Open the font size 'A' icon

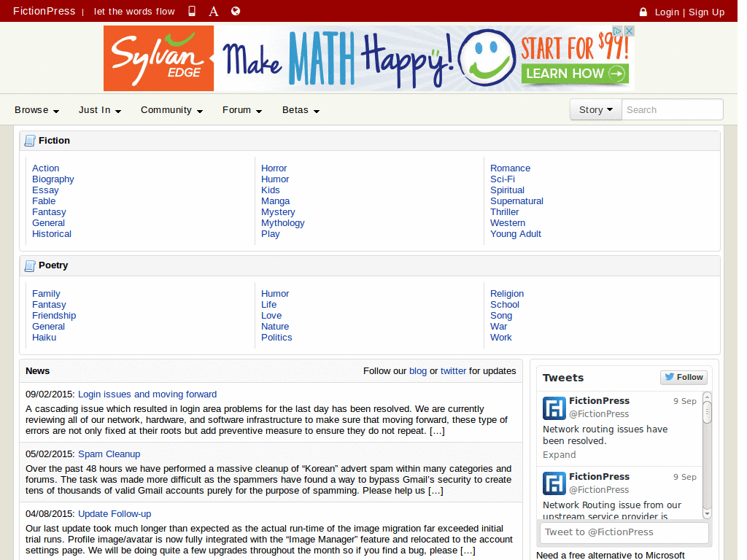(x=214, y=12)
